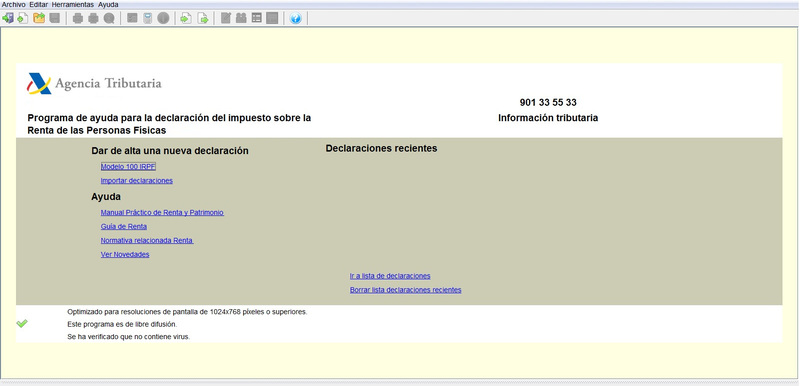
Task: Click the binoculars search icon
Action: tap(241, 18)
